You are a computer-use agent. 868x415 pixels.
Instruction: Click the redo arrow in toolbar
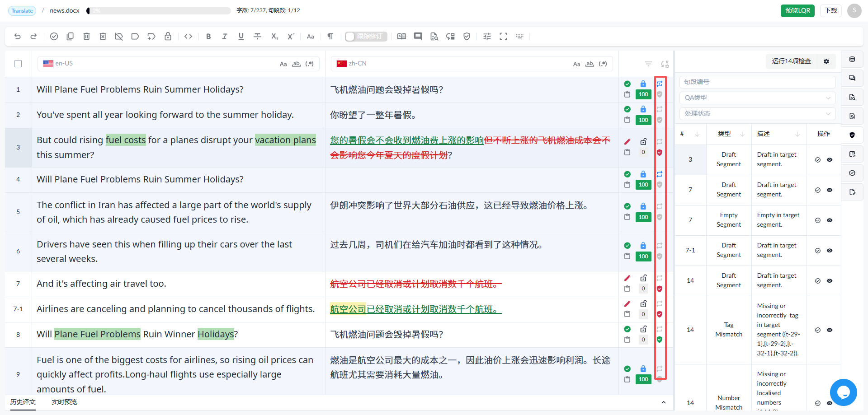tap(33, 37)
